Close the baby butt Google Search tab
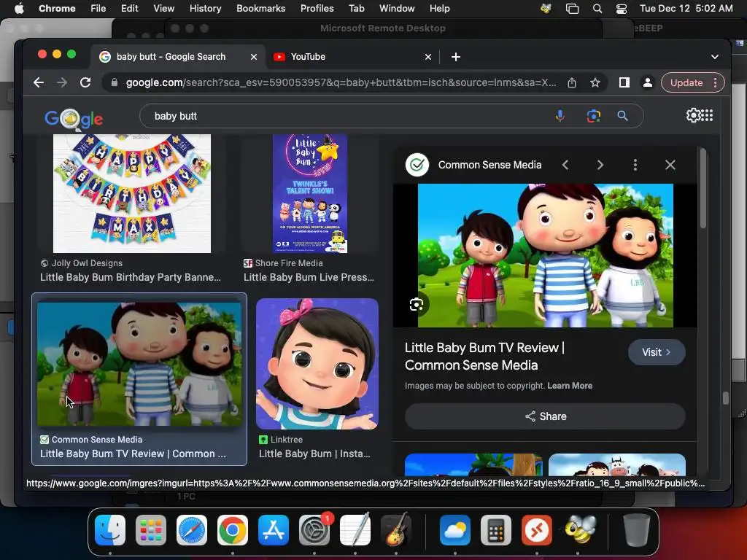Image resolution: width=747 pixels, height=560 pixels. (254, 57)
